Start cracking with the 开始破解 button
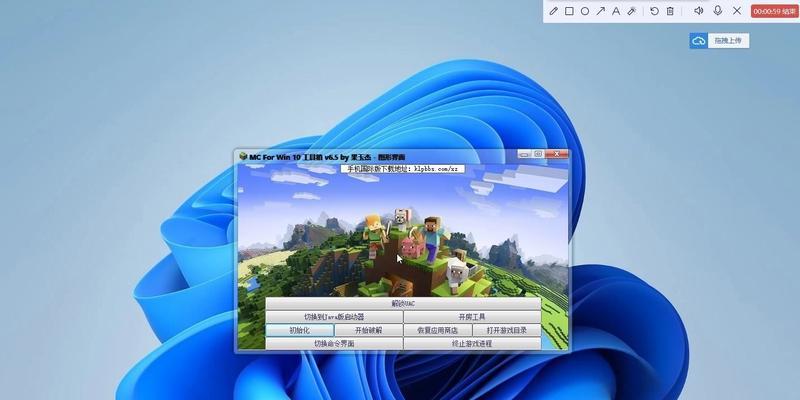 tap(368, 330)
